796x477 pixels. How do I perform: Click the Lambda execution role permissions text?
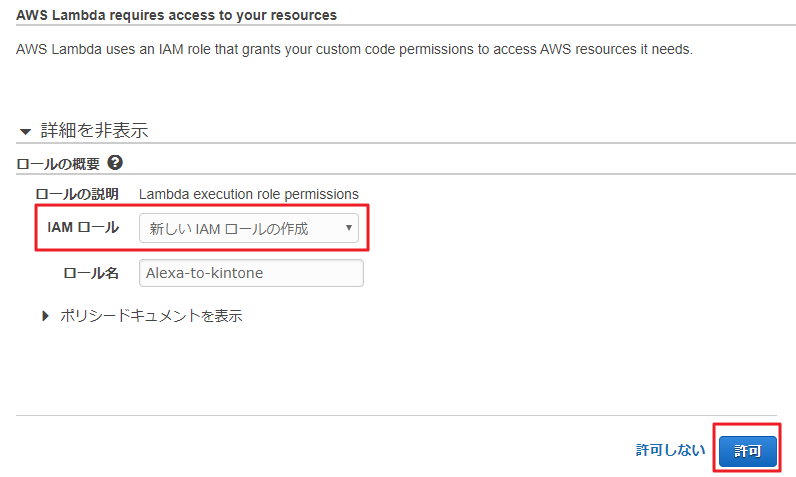[249, 194]
